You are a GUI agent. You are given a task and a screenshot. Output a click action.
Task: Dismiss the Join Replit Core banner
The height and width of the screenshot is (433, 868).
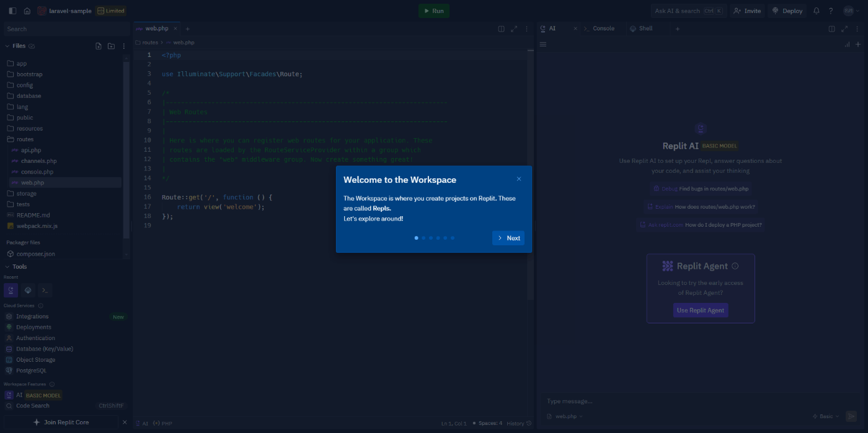pos(125,422)
